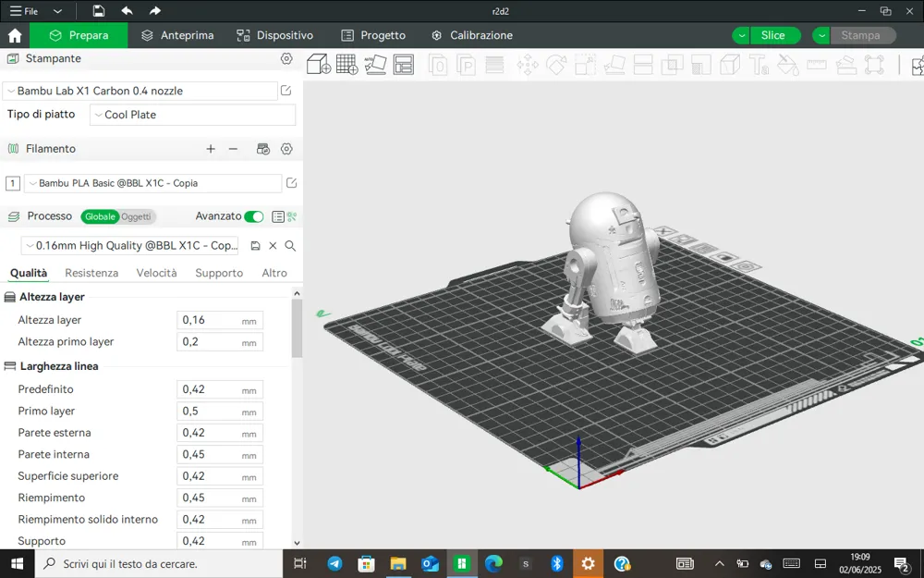Open the Bambu PLA Basic filament dropdown

click(152, 183)
